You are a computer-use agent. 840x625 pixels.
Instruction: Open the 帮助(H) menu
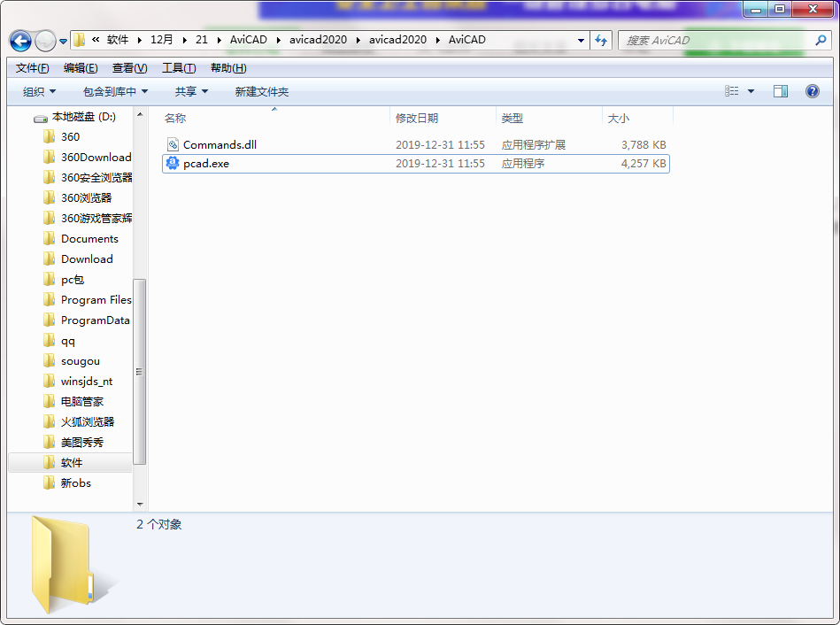tap(228, 68)
